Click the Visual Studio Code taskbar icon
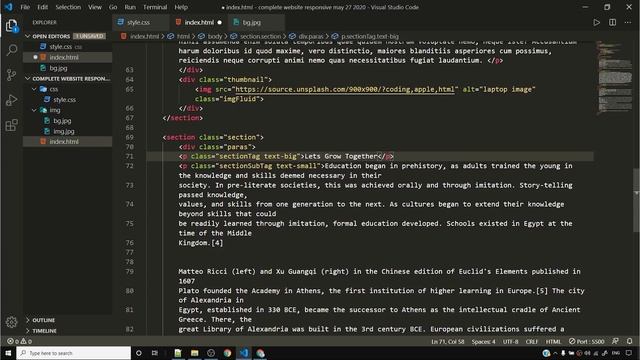 (x=244, y=353)
